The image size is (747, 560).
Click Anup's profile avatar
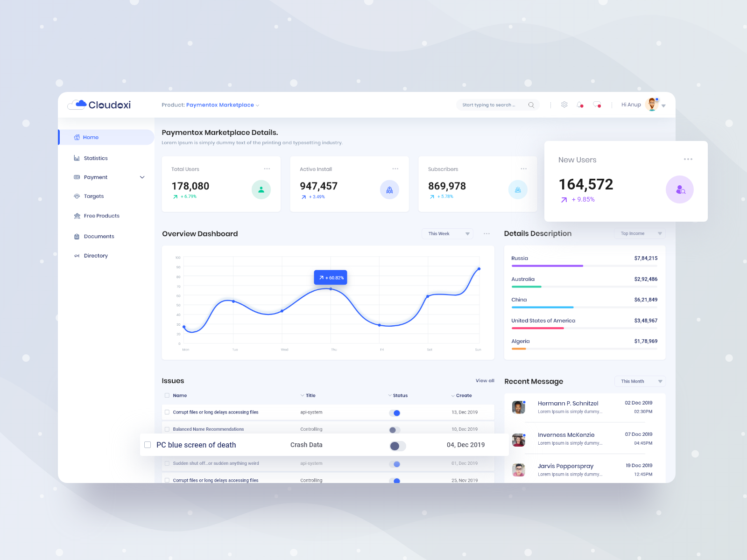click(x=652, y=105)
